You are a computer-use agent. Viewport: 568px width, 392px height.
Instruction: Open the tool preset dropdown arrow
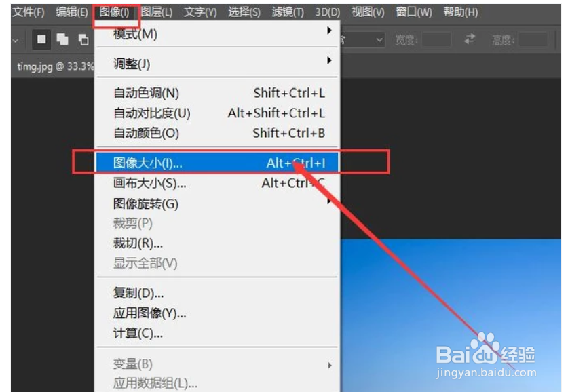coord(15,40)
